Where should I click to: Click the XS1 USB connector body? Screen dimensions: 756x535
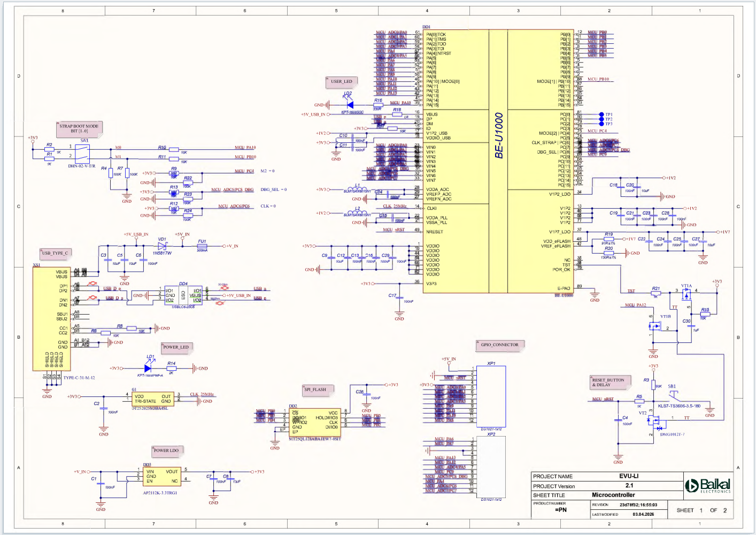pyautogui.click(x=51, y=319)
